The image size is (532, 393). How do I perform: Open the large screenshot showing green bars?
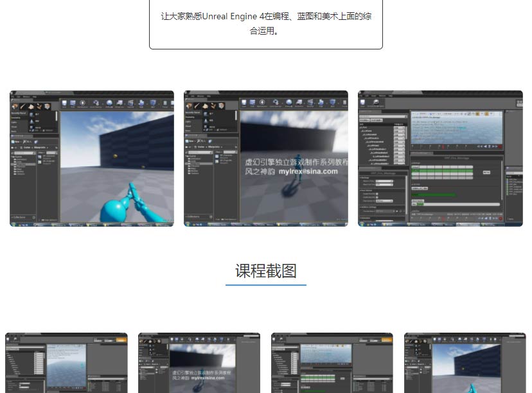coord(440,159)
